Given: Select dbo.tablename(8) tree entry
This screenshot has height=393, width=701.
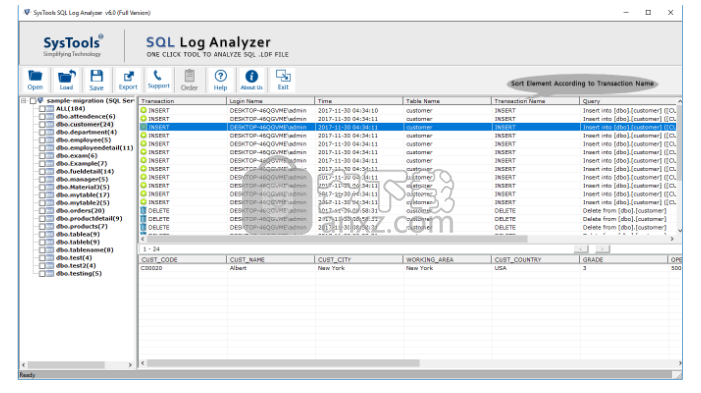Looking at the screenshot, I should point(84,250).
